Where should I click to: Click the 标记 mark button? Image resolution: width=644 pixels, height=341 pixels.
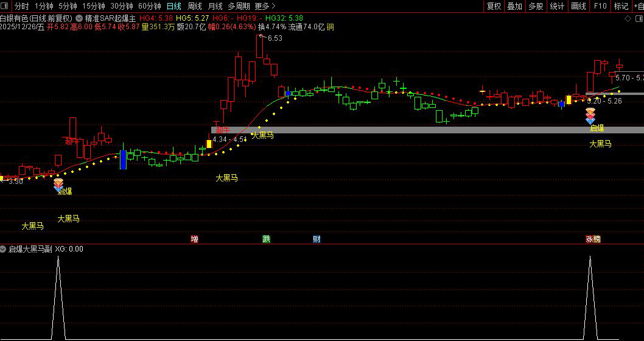[x=621, y=6]
